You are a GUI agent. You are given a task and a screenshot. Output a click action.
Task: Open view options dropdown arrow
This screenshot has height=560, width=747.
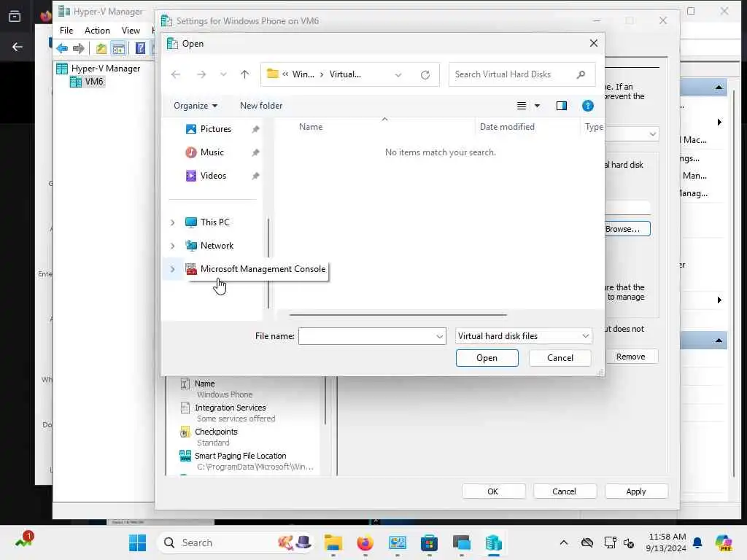point(537,106)
